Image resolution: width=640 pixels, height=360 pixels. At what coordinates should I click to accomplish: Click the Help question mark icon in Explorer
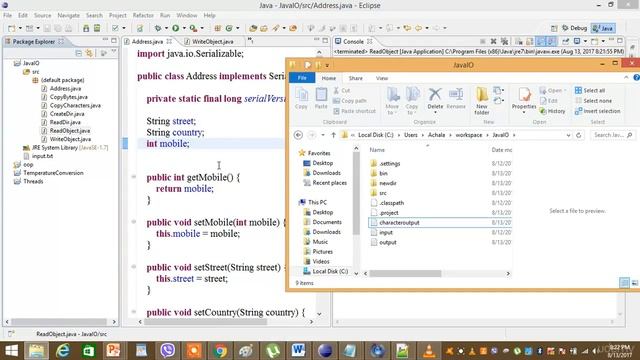(x=636, y=78)
